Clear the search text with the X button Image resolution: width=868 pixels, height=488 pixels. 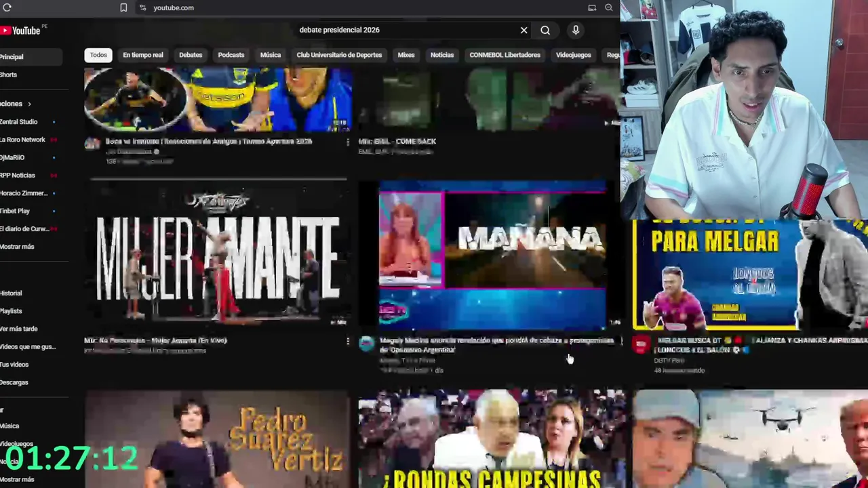(524, 30)
